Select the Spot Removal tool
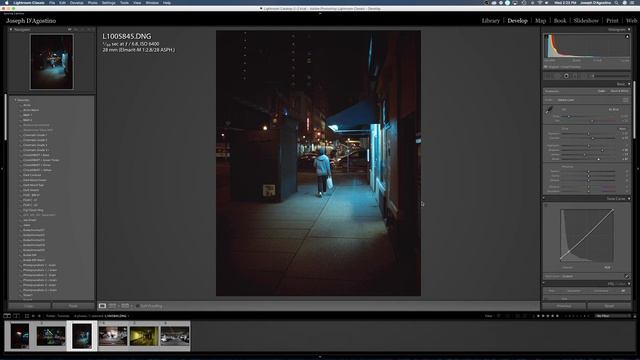This screenshot has height=360, width=640. (558, 76)
